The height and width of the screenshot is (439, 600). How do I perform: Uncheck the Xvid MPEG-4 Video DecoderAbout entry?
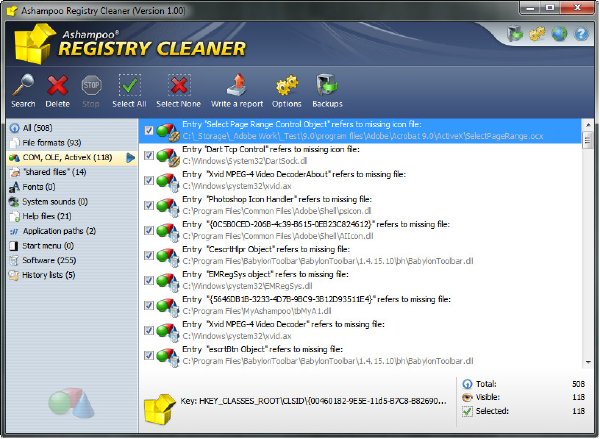[x=149, y=180]
